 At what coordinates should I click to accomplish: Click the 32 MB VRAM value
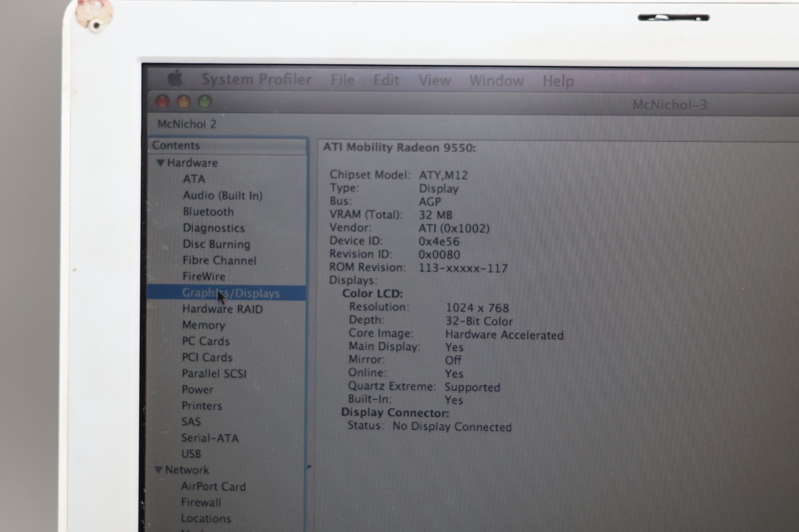click(435, 215)
